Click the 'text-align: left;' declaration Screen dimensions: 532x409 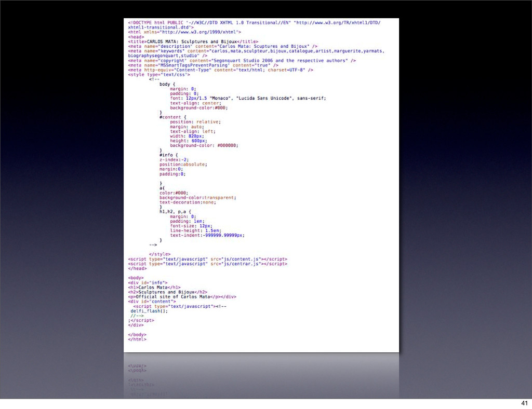[193, 131]
